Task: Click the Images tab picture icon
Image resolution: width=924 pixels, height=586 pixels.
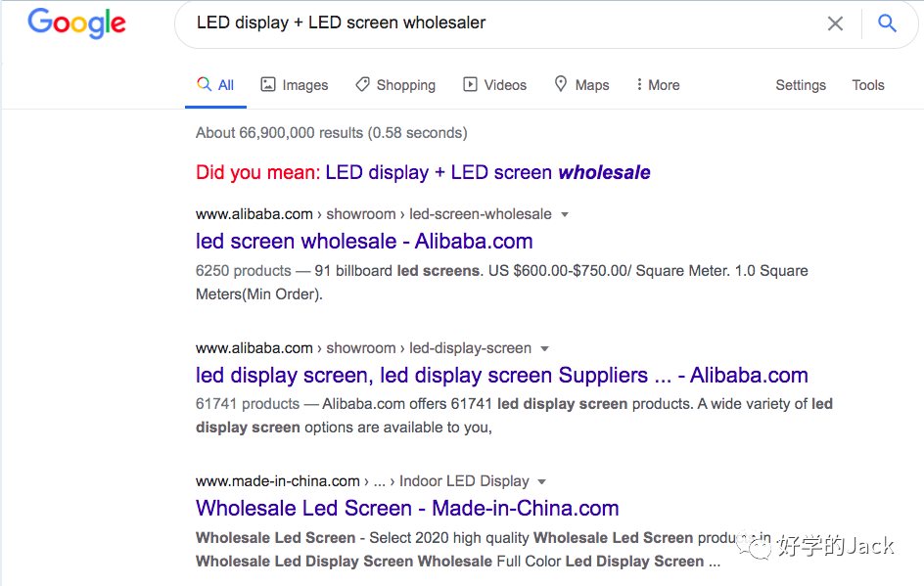Action: [x=268, y=85]
